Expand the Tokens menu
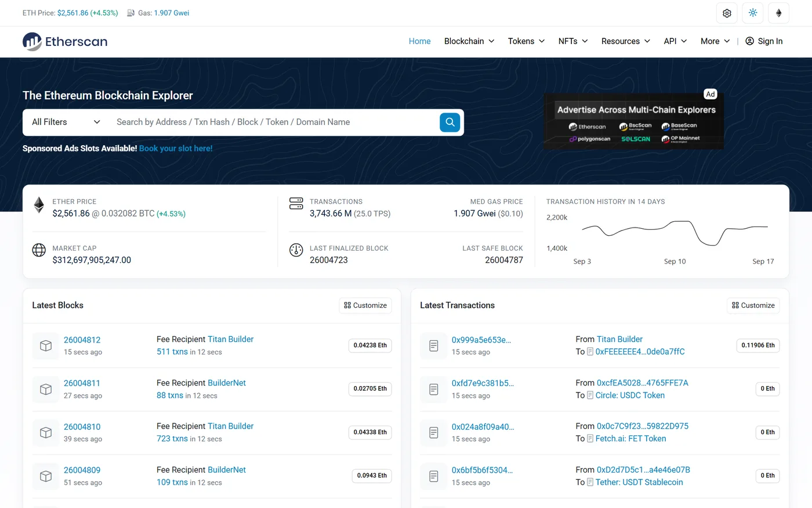The image size is (812, 508). pyautogui.click(x=527, y=41)
